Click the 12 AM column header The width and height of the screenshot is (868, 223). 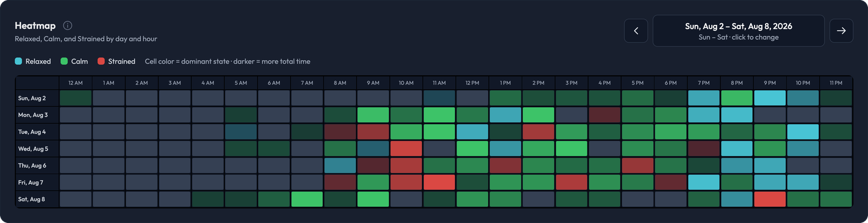point(76,83)
